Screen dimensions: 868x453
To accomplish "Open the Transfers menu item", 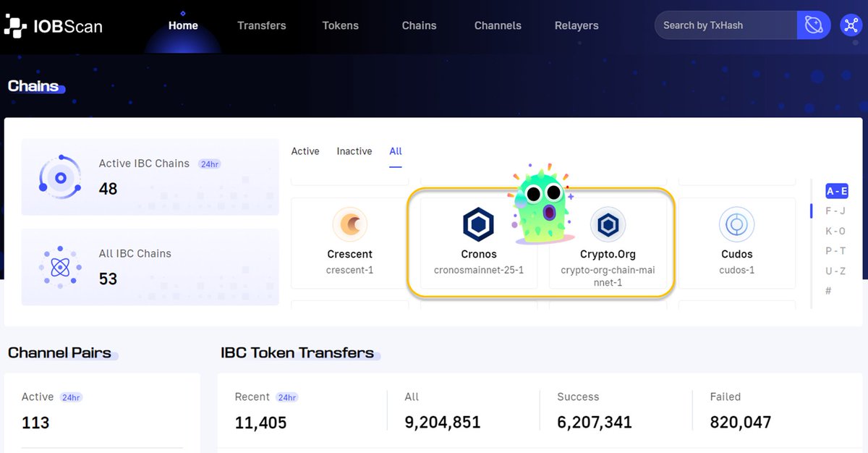I will (262, 25).
